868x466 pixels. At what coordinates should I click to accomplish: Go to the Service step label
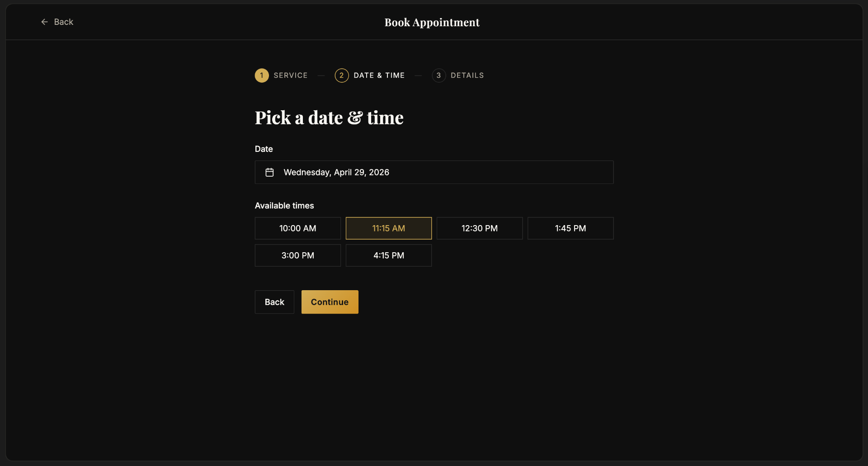click(290, 75)
